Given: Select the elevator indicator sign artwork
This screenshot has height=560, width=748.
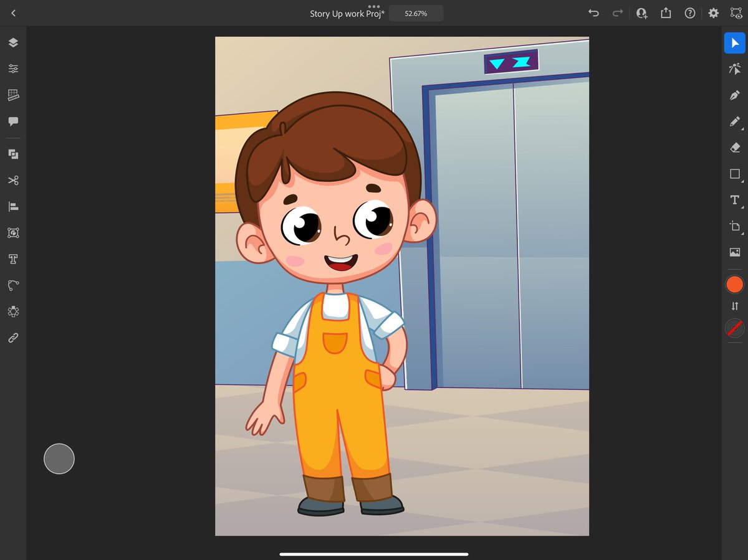Looking at the screenshot, I should pos(511,62).
